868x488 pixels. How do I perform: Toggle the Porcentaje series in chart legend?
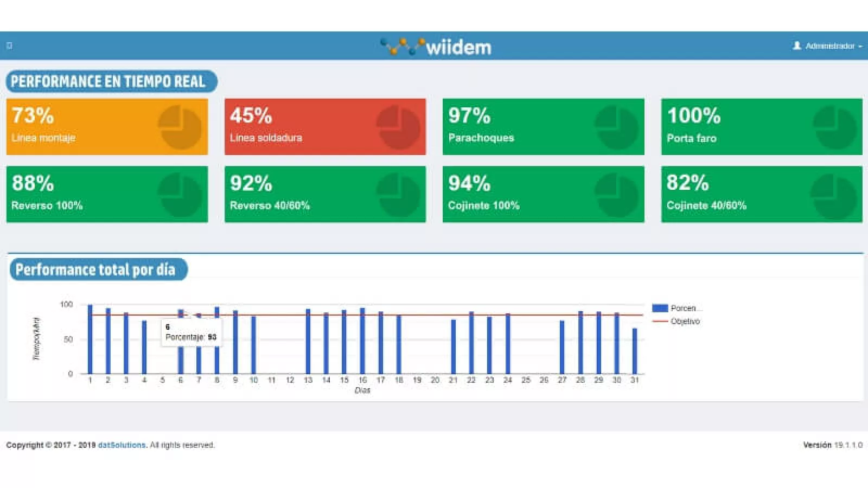click(677, 308)
